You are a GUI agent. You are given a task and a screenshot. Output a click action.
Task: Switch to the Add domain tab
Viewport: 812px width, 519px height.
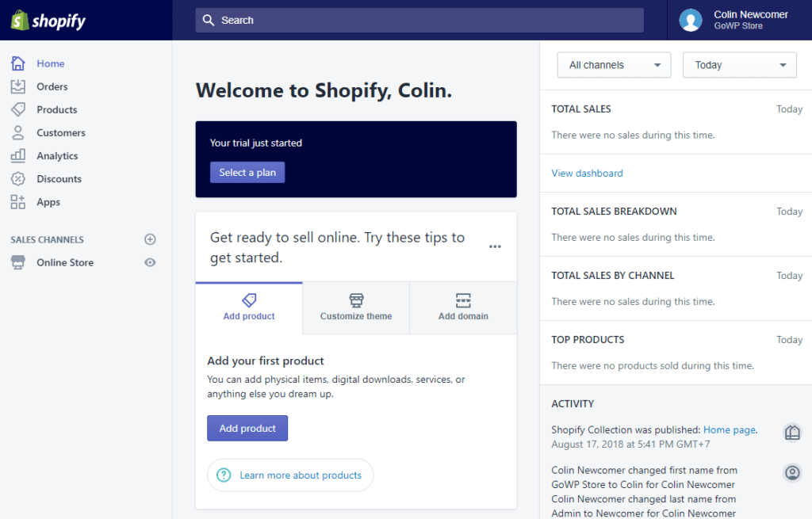coord(463,308)
